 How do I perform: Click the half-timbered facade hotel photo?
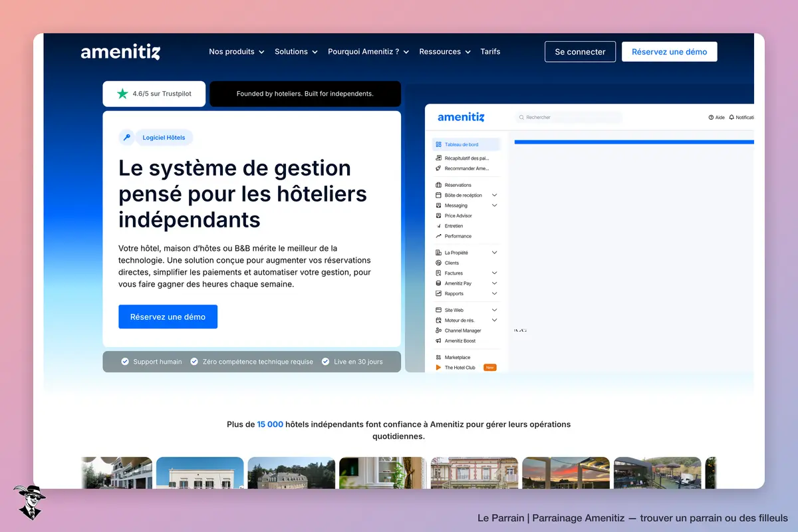coord(474,473)
